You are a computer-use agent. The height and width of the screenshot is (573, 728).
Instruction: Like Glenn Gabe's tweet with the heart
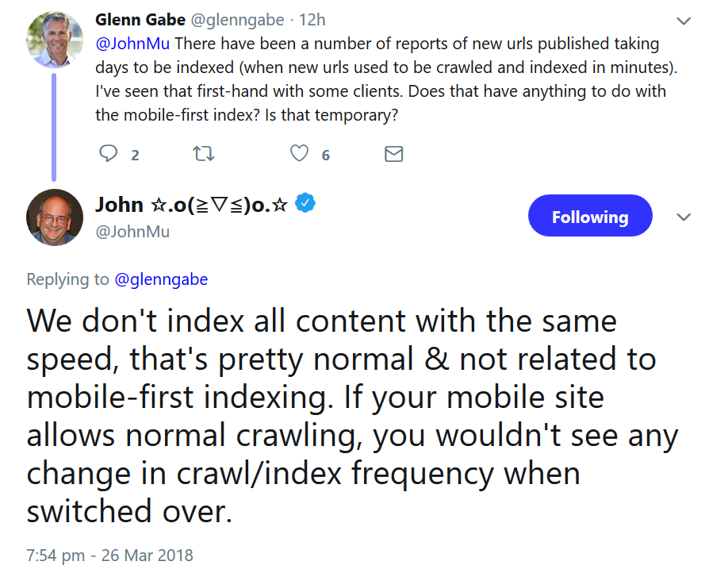(299, 154)
